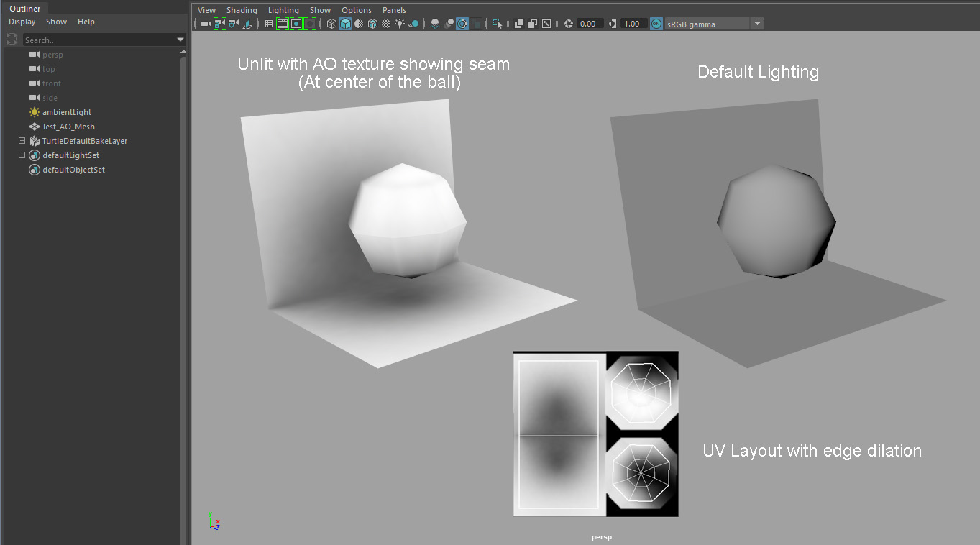Click the viewport axis orientation gizmo

pyautogui.click(x=214, y=521)
